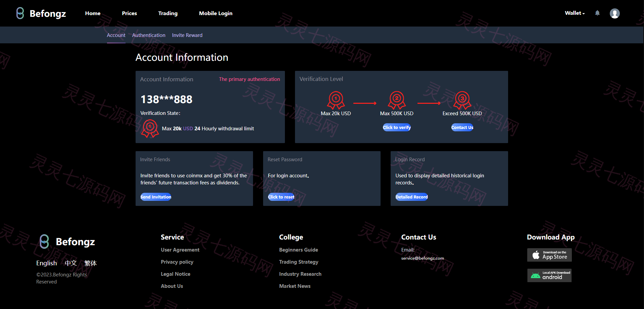
Task: Open the Market News link
Action: [x=295, y=286]
